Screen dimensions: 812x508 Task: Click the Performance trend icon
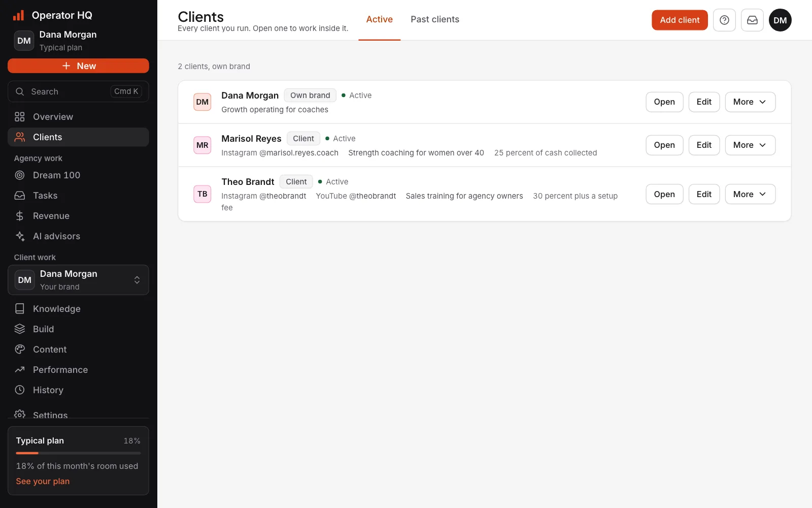coord(20,370)
